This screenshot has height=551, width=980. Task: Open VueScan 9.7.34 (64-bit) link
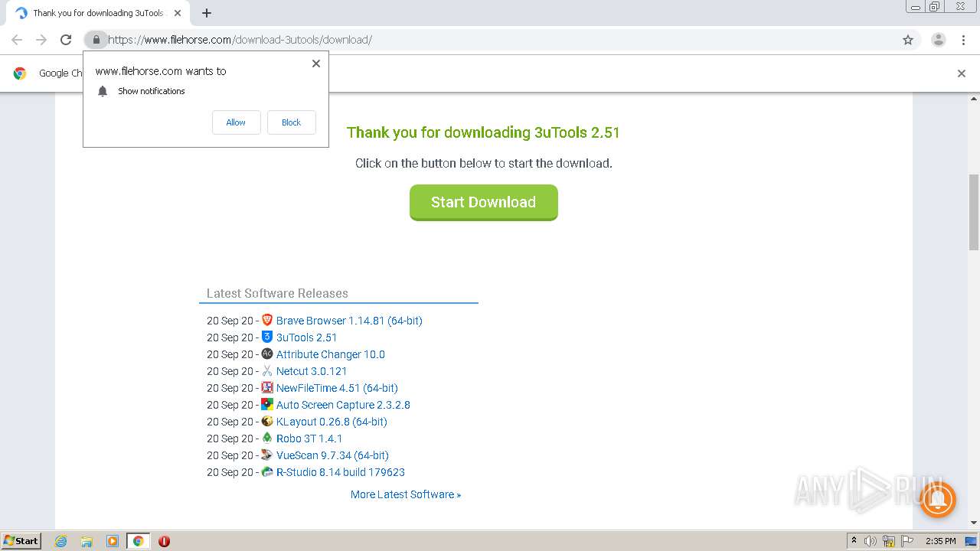tap(332, 455)
